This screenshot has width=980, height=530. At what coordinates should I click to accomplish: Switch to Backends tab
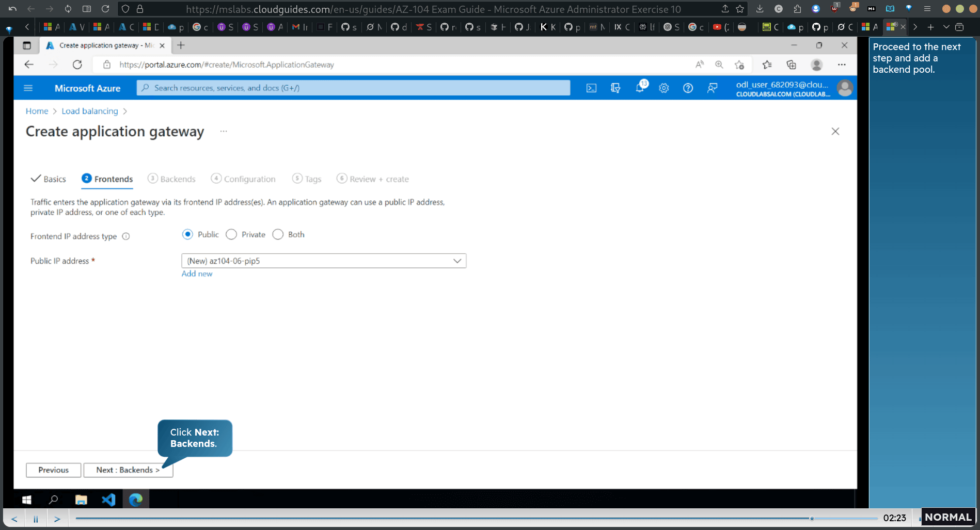[171, 179]
